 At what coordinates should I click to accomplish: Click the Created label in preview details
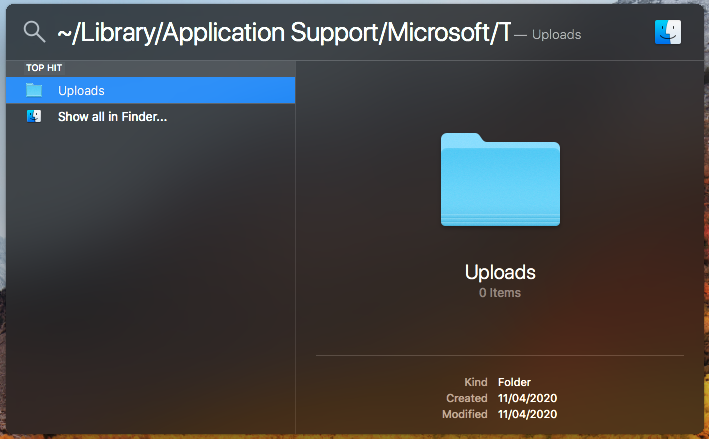click(x=467, y=398)
